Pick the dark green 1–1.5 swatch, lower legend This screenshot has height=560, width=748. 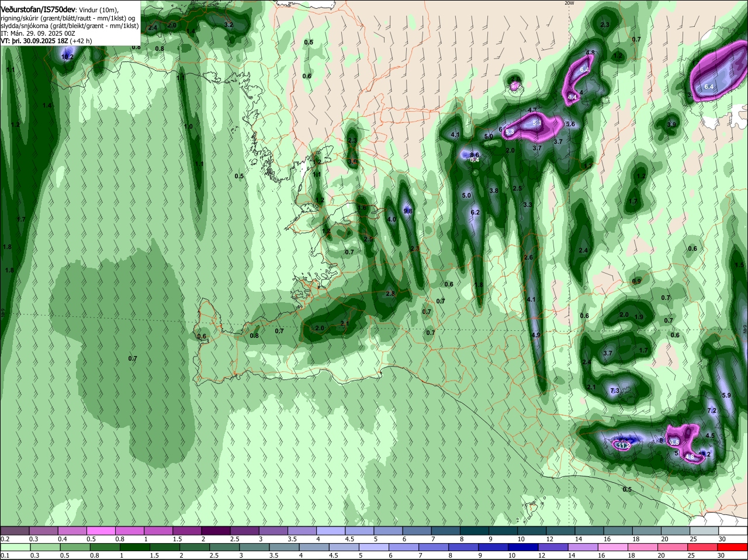click(x=134, y=547)
